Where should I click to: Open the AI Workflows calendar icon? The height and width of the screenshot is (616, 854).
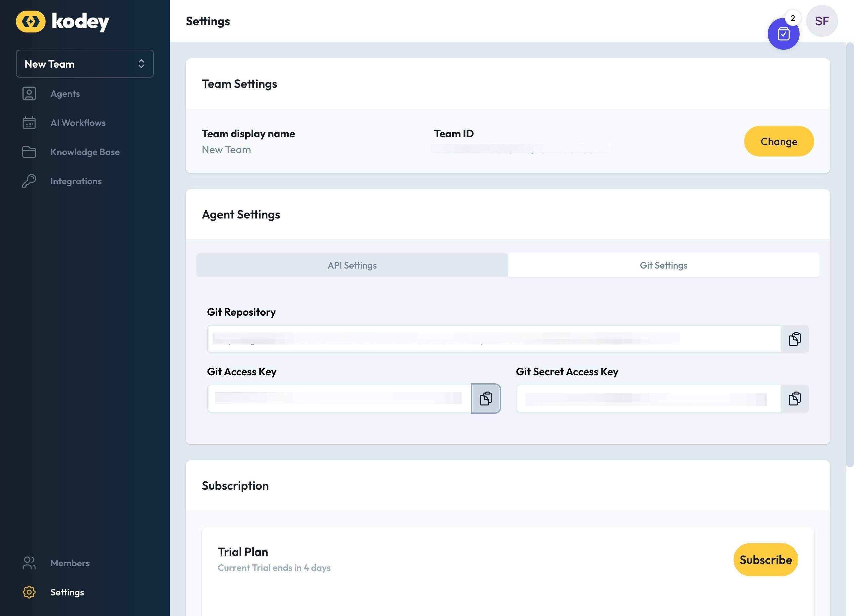pyautogui.click(x=29, y=123)
